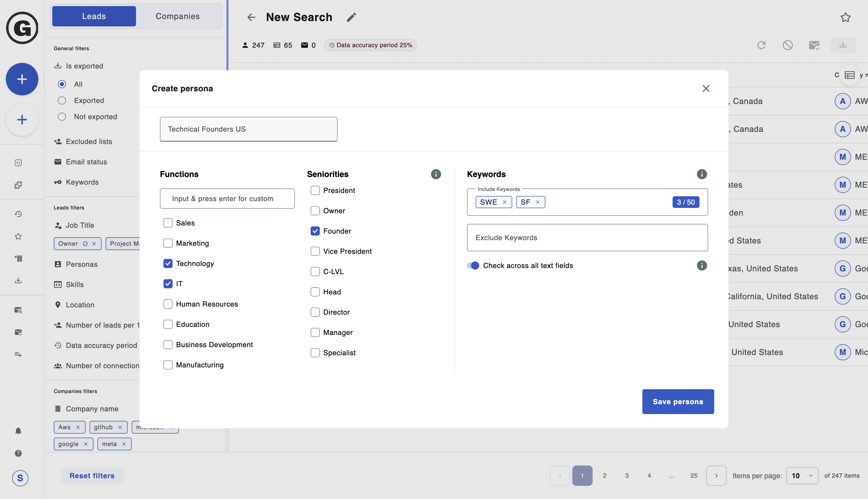Open the help question mark icon
Screen dimensions: 868x499
18,453
